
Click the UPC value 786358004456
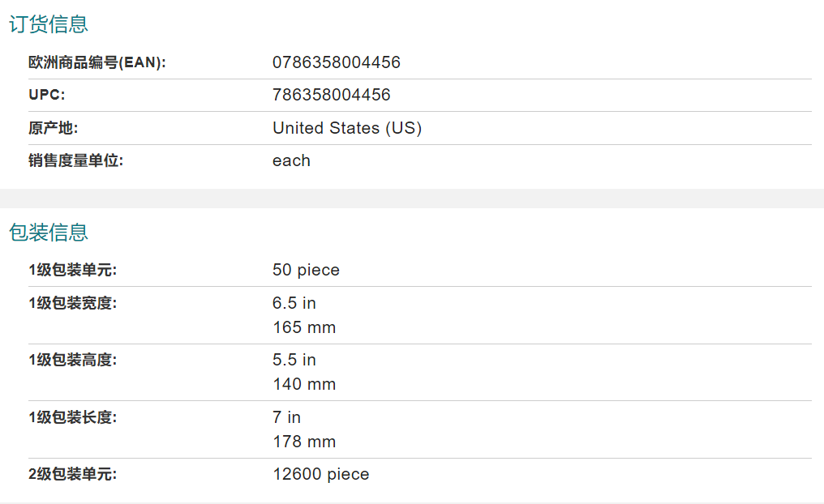pyautogui.click(x=332, y=95)
